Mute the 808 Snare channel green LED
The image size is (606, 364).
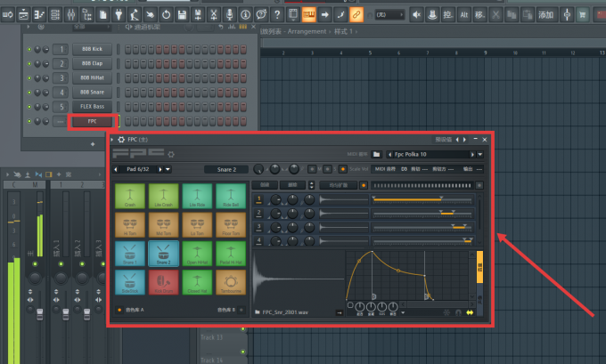click(29, 93)
